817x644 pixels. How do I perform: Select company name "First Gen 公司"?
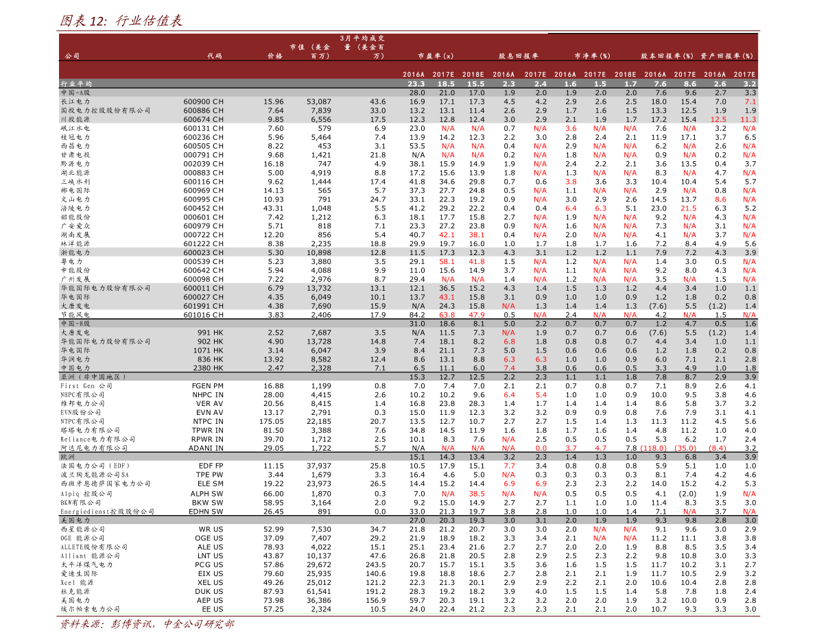click(86, 386)
